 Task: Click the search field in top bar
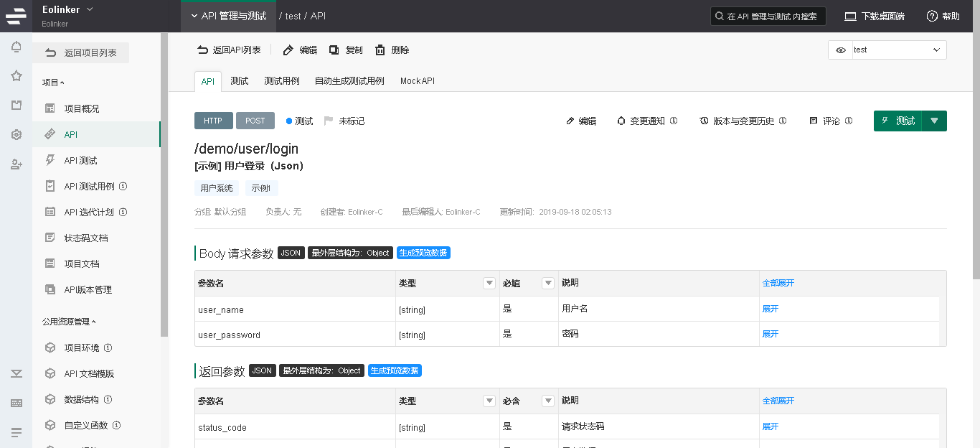coord(768,16)
